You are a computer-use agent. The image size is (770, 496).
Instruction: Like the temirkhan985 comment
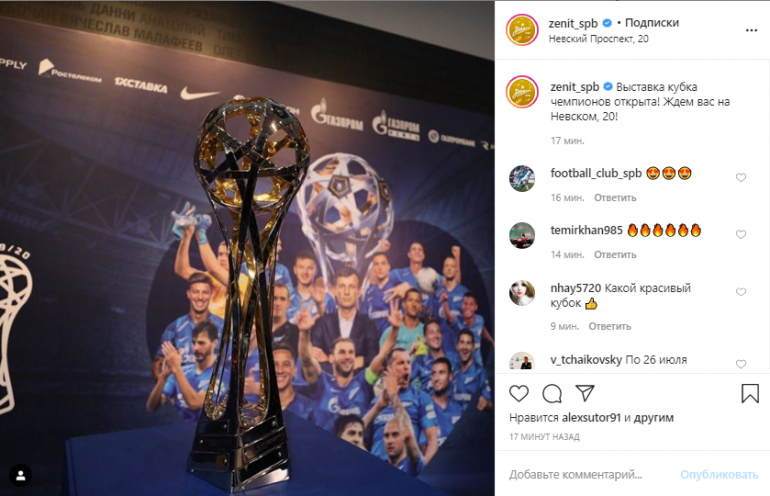pyautogui.click(x=741, y=235)
